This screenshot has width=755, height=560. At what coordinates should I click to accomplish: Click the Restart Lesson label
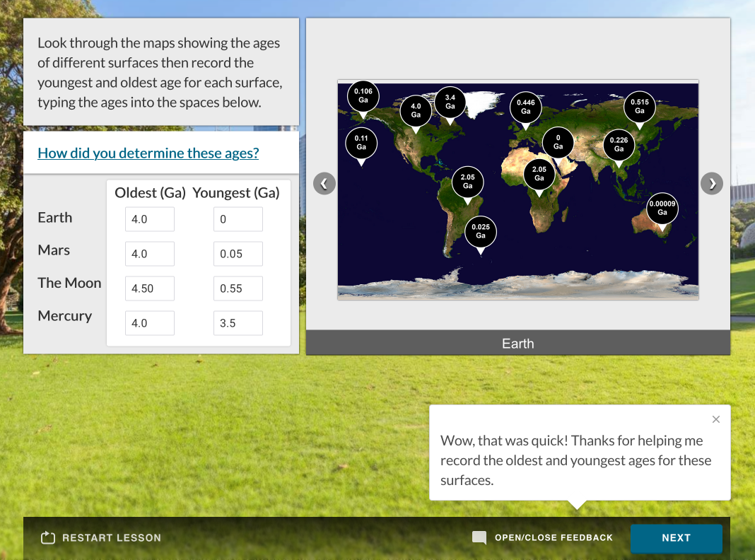tap(112, 538)
